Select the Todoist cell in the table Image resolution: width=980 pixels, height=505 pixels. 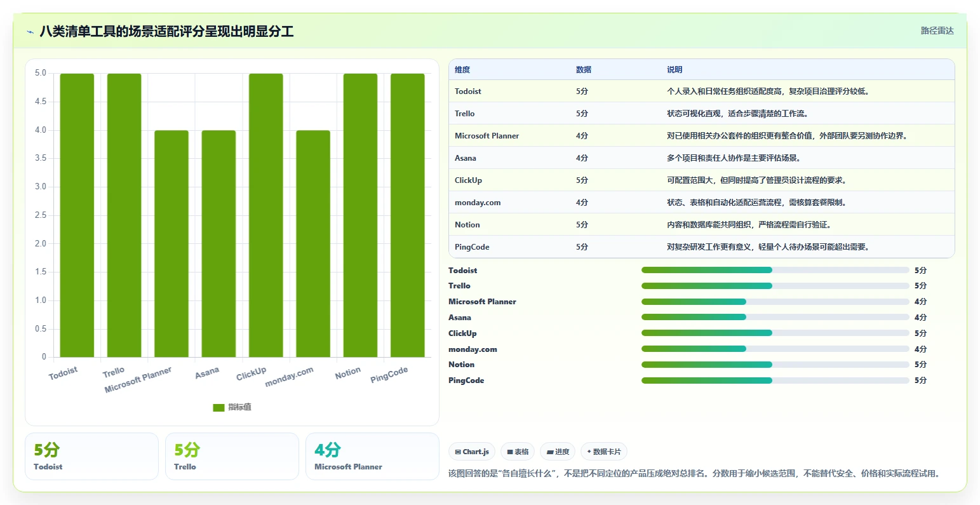coord(468,91)
